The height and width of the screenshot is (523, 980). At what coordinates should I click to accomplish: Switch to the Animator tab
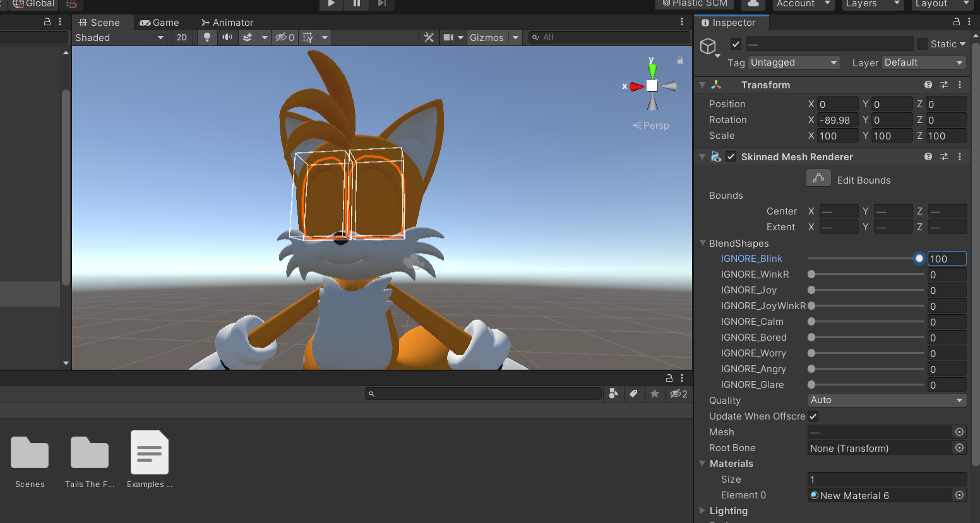(227, 23)
